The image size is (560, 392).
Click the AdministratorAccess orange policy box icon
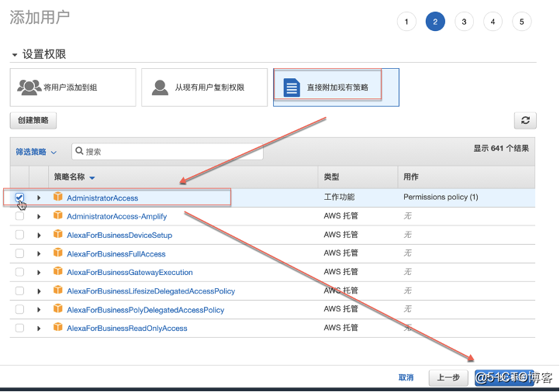tap(58, 197)
